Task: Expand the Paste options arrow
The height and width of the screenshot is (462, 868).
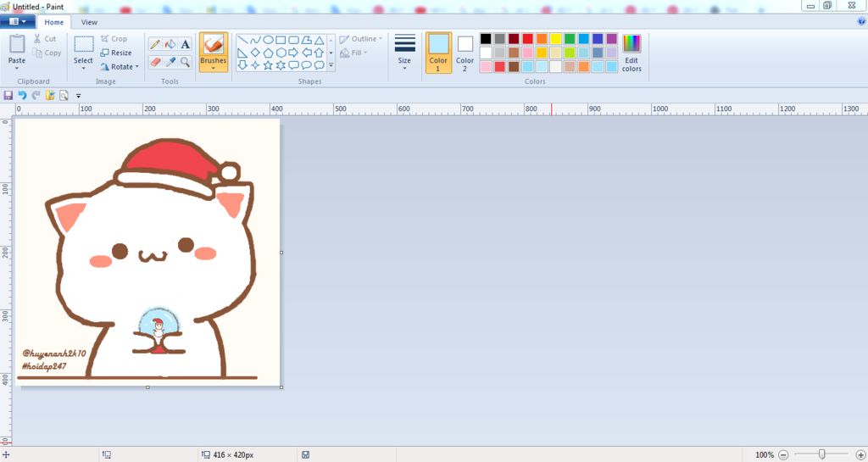Action: point(17,68)
